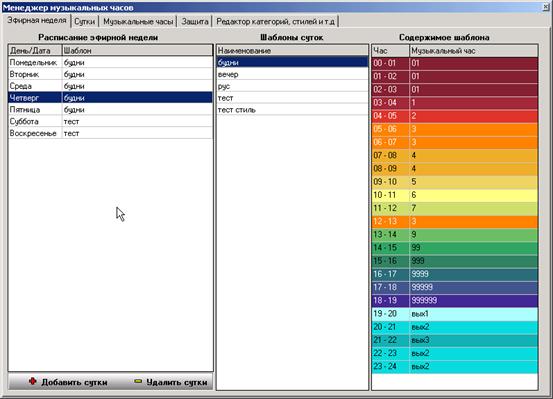Click the yellow minus icon on Удалить сутки
Image resolution: width=553 pixels, height=399 pixels.
138,381
